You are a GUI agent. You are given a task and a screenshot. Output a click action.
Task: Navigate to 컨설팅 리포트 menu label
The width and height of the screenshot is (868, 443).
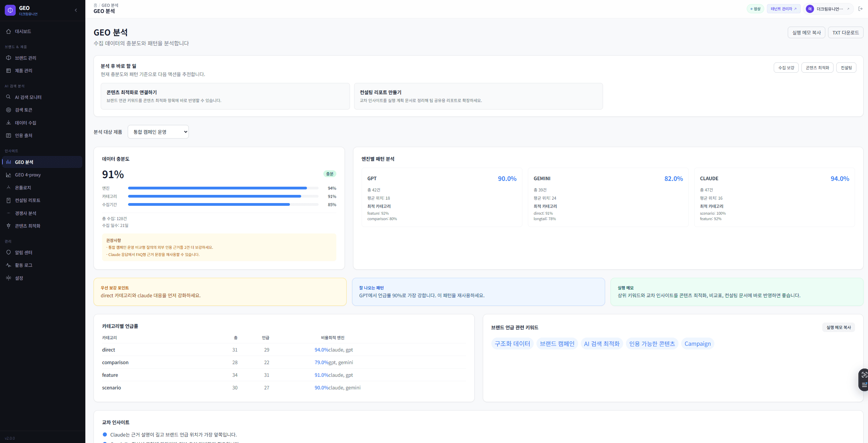pyautogui.click(x=28, y=200)
